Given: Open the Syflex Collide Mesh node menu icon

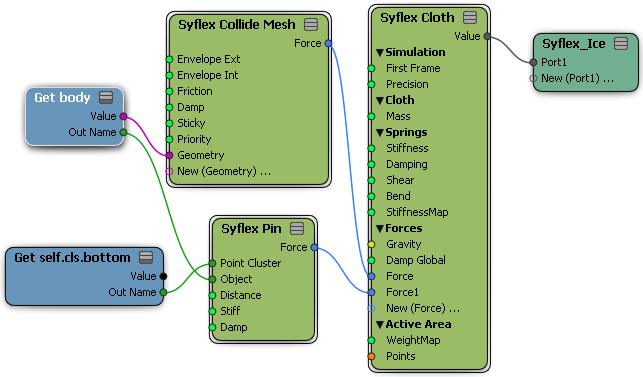Looking at the screenshot, I should click(311, 25).
